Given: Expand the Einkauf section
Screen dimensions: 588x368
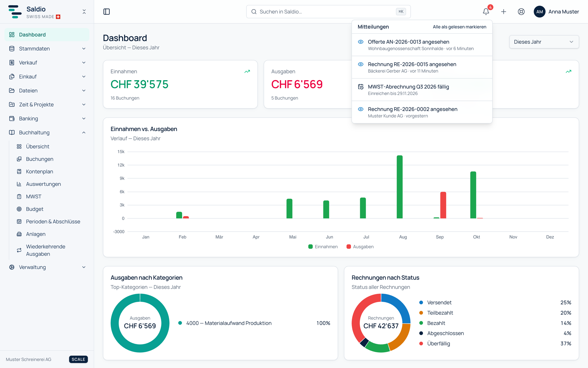Looking at the screenshot, I should click(47, 77).
